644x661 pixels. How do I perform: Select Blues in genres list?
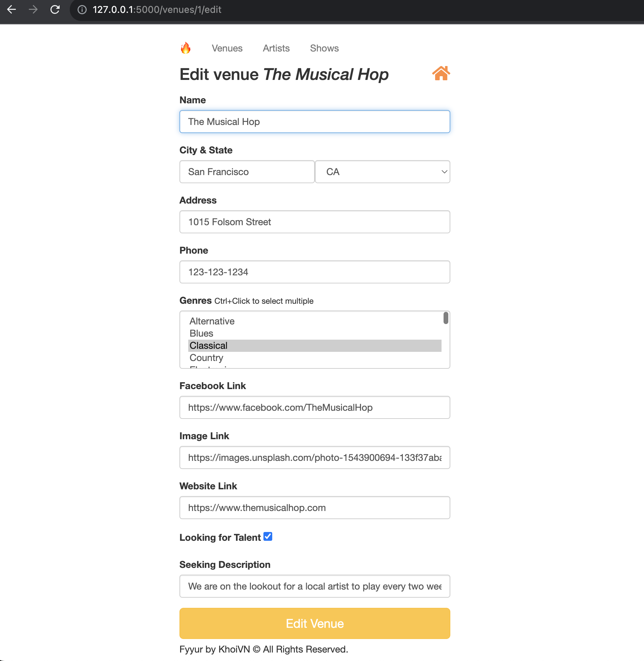pos(315,333)
